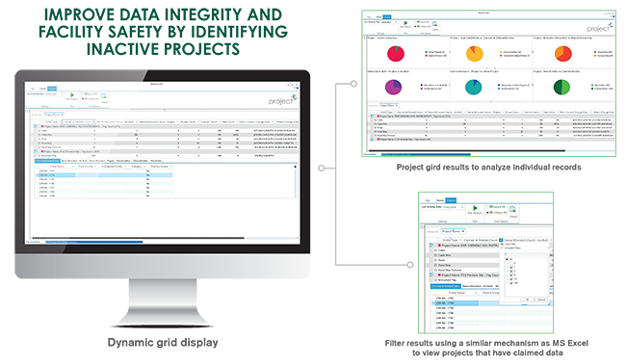Click Cancel in the filter popup
Viewport: 626px width, 364px height.
pyautogui.click(x=541, y=299)
